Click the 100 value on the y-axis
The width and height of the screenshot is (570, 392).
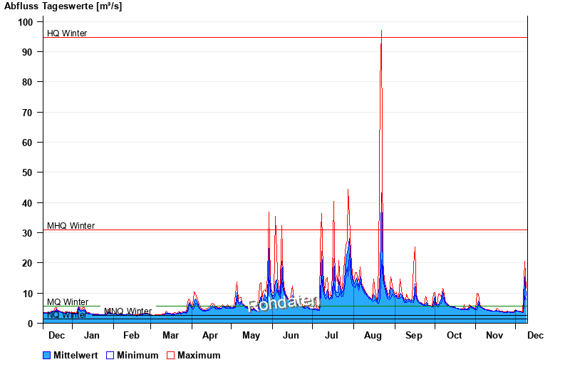coord(26,22)
